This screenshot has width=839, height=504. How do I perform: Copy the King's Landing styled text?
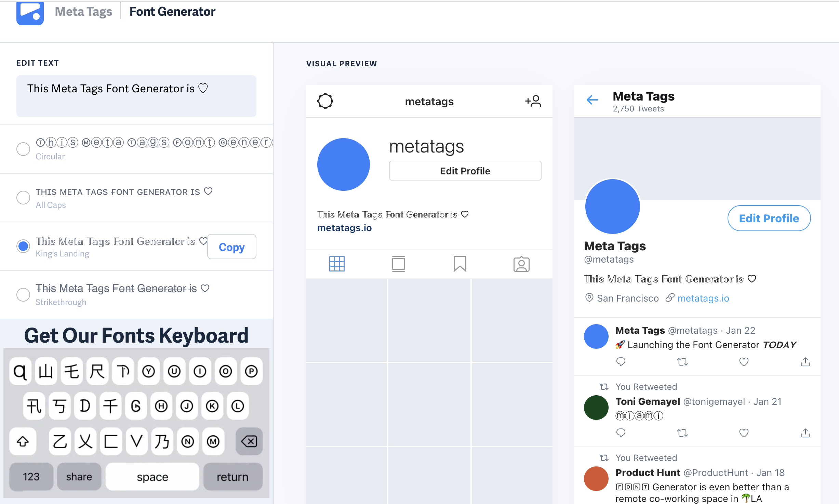232,247
